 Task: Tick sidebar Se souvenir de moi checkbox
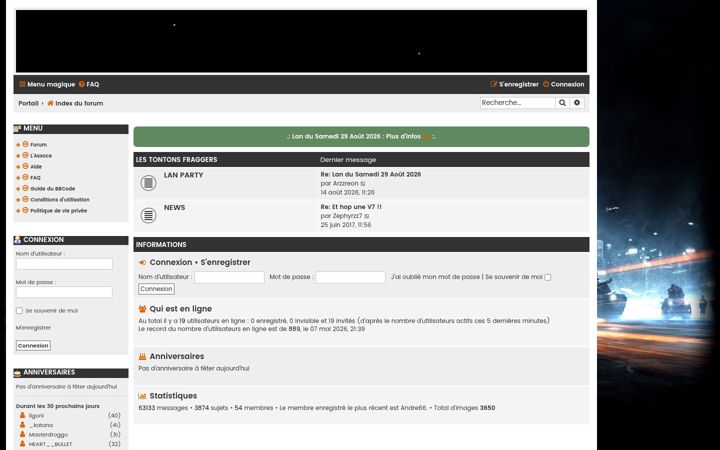19,311
